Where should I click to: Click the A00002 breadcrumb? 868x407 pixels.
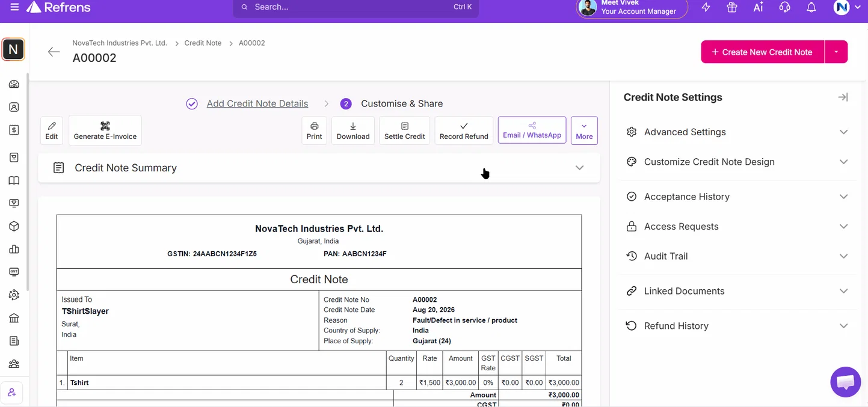pyautogui.click(x=251, y=43)
